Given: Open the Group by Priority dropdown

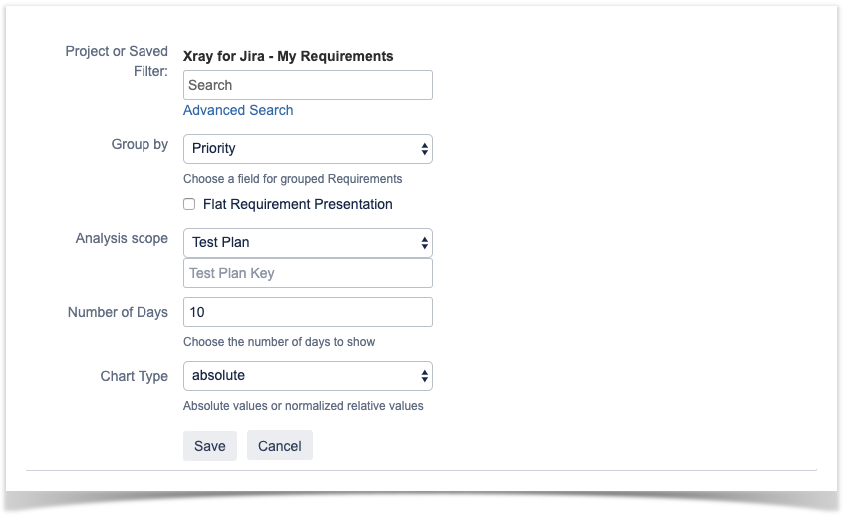Looking at the screenshot, I should click(x=308, y=149).
